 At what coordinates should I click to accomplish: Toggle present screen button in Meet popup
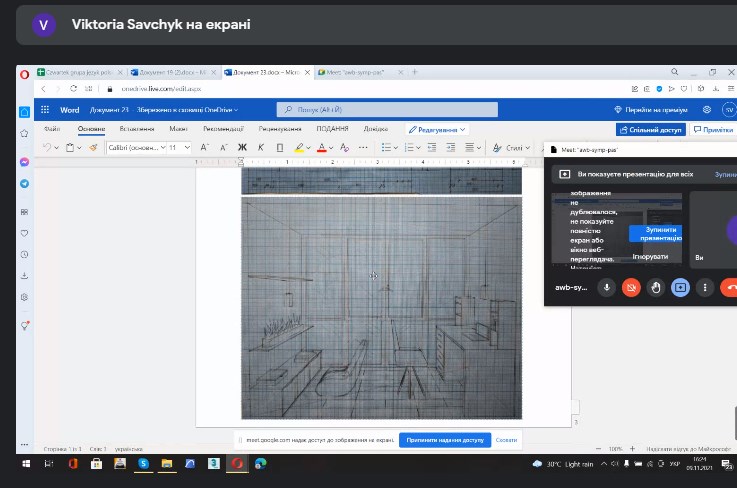680,287
